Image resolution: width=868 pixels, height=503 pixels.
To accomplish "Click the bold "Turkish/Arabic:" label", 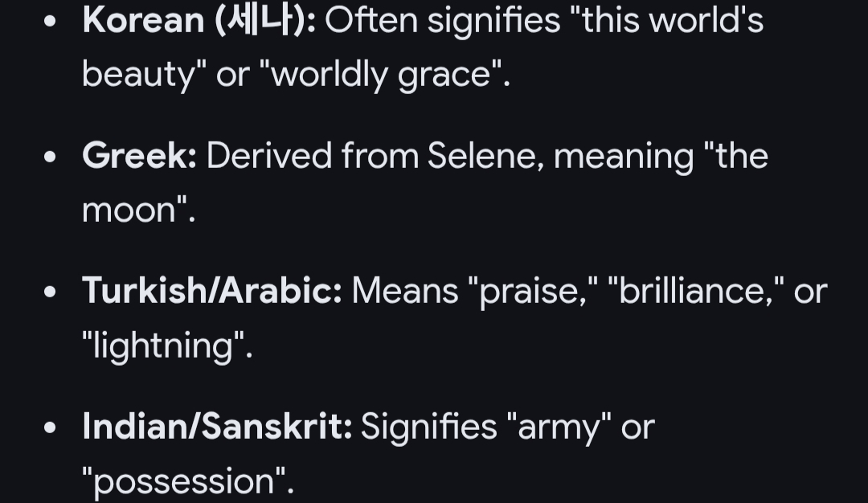I will coord(212,291).
